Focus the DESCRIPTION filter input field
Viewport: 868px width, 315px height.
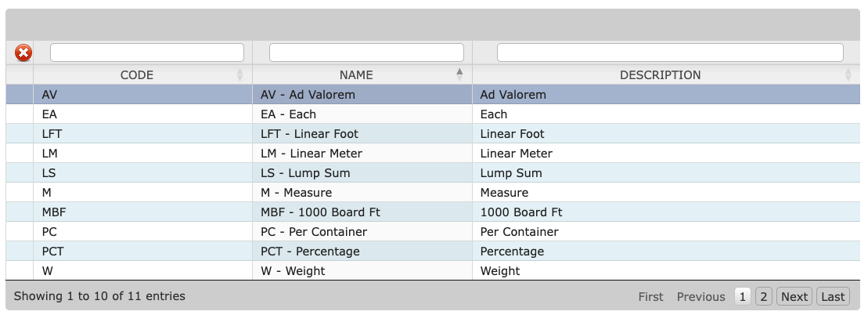point(670,52)
